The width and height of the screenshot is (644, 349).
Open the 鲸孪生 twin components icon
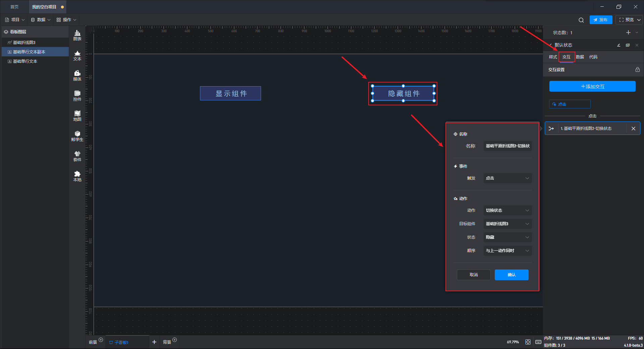point(77,136)
